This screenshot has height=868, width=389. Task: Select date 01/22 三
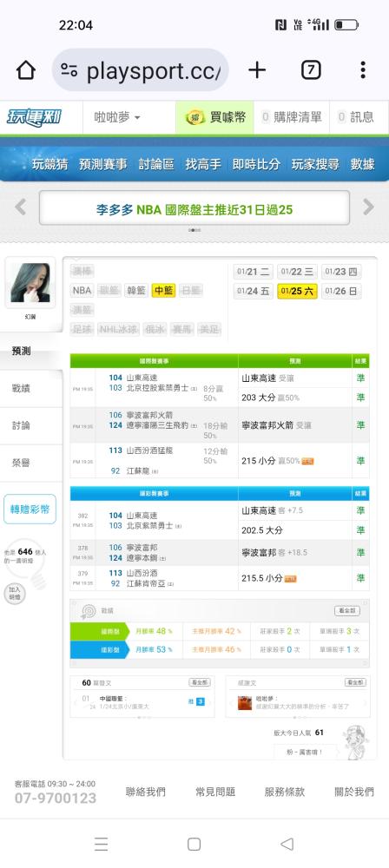[298, 271]
